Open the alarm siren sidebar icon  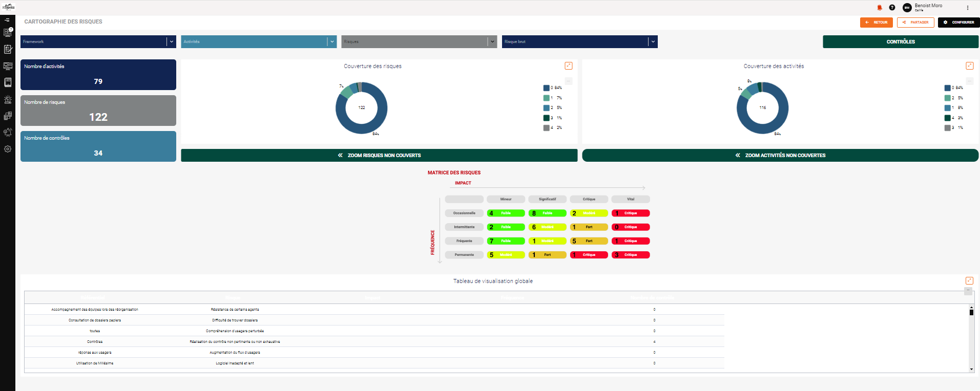[x=8, y=99]
